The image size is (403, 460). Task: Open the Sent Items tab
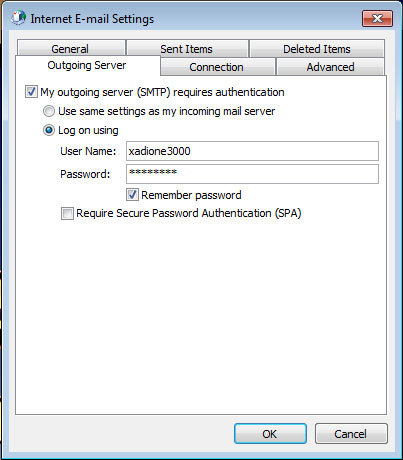click(x=187, y=49)
